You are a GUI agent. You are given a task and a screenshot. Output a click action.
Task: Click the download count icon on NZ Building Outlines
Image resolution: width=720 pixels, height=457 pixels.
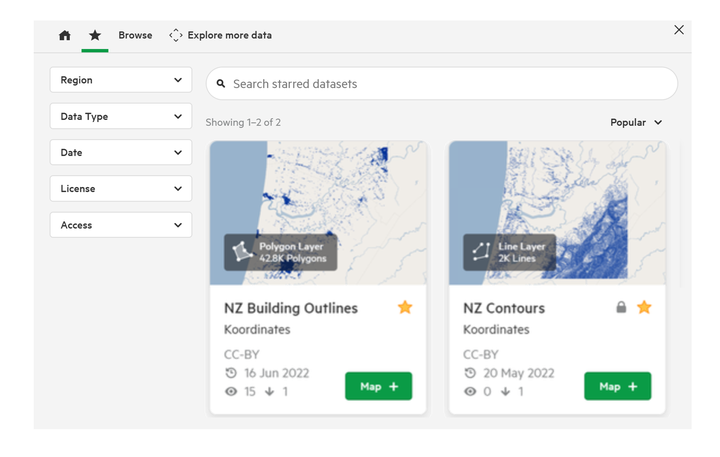pos(270,391)
